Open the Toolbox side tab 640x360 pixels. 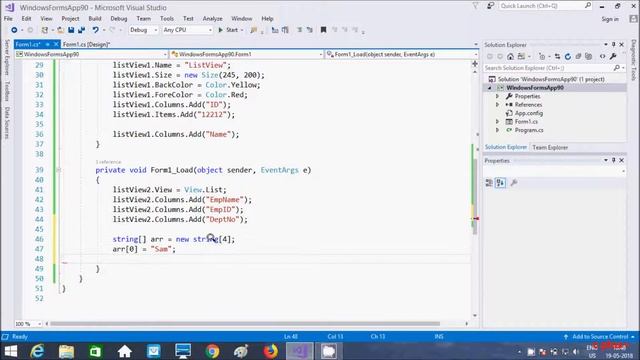click(x=7, y=91)
